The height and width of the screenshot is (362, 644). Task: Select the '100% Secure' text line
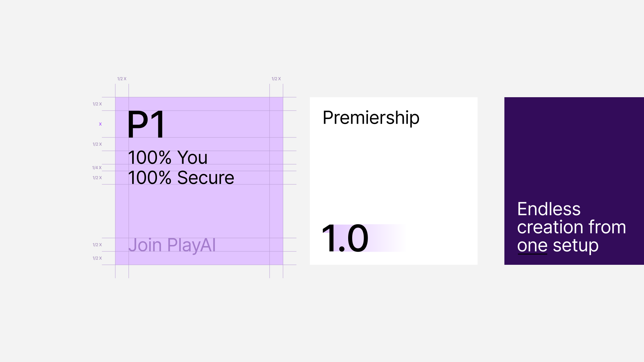[181, 178]
